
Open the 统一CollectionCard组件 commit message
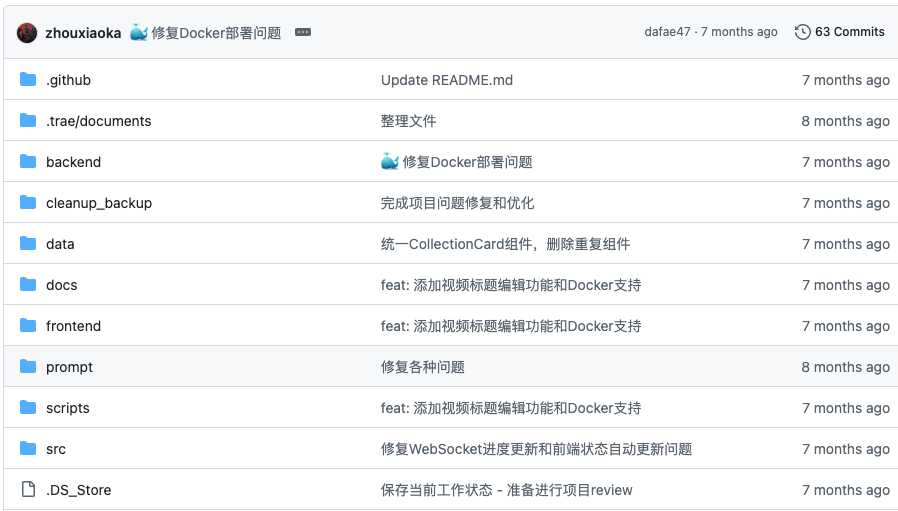coord(505,244)
